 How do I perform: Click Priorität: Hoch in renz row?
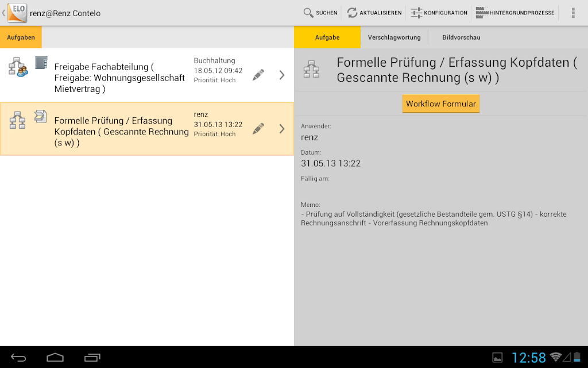click(215, 133)
